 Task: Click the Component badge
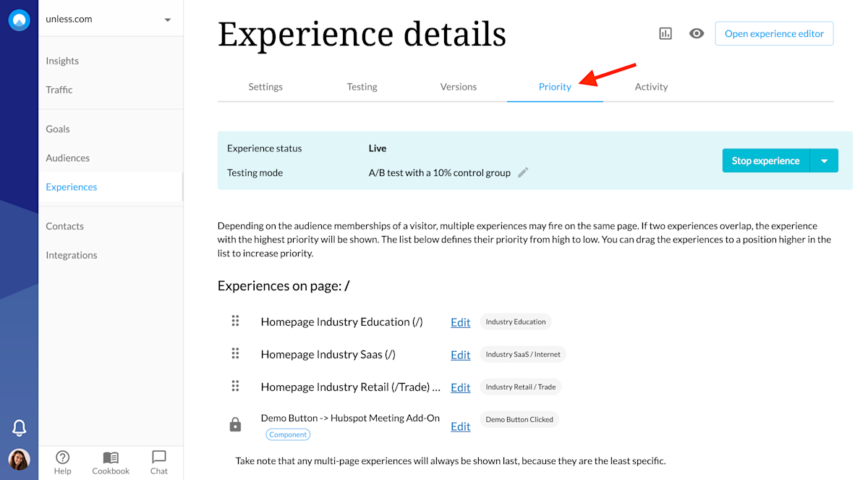tap(288, 434)
